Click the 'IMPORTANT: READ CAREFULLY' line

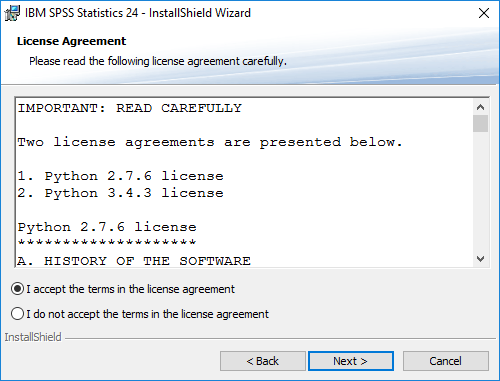point(130,108)
